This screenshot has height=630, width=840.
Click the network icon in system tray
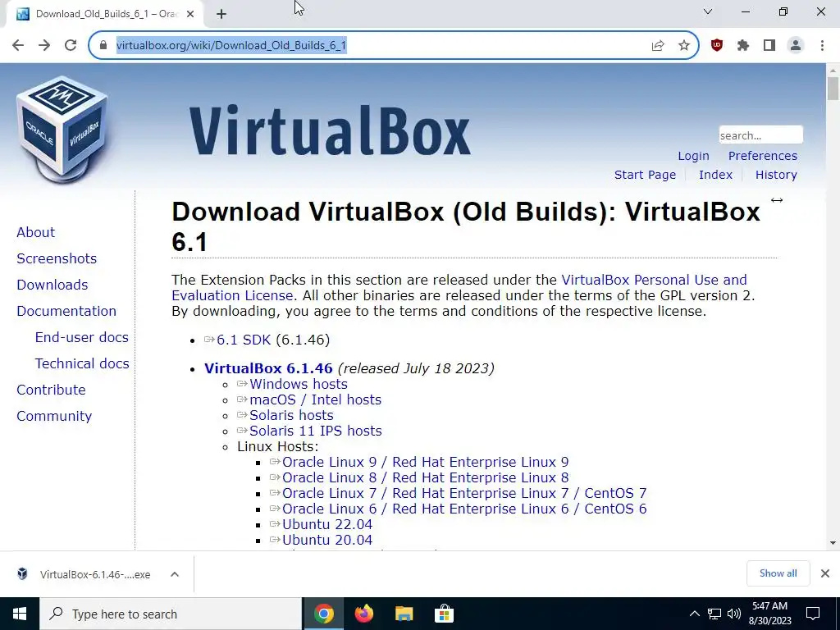pos(714,614)
